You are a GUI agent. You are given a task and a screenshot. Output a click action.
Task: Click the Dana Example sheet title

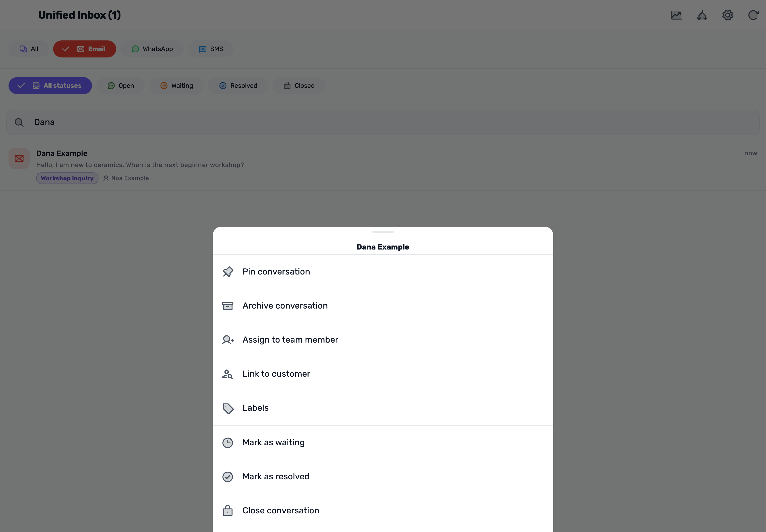click(383, 247)
